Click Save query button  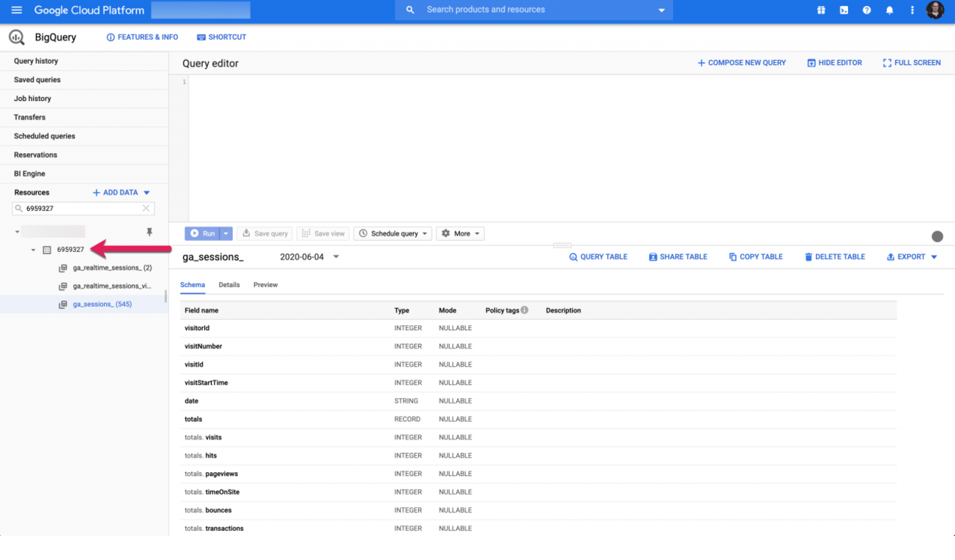coord(264,234)
